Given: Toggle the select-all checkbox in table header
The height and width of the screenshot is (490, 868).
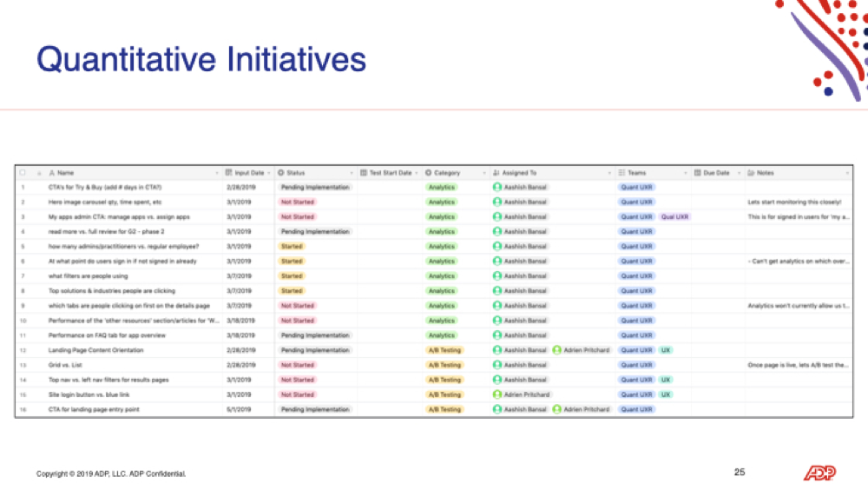Looking at the screenshot, I should [23, 172].
